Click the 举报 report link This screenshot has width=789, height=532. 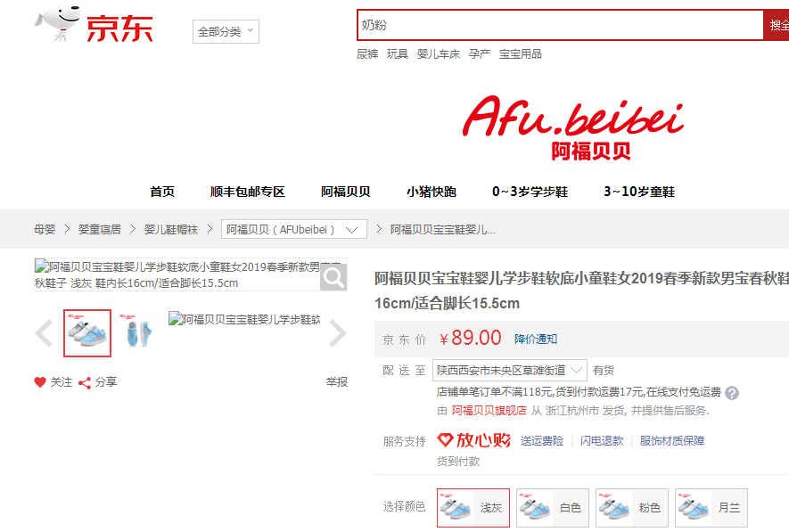(x=337, y=382)
